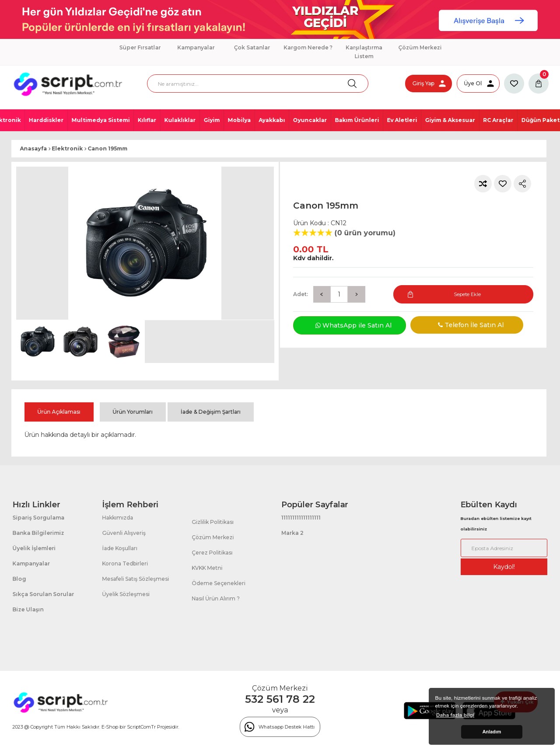Open Giyim category menu item
560x750 pixels.
tap(212, 120)
